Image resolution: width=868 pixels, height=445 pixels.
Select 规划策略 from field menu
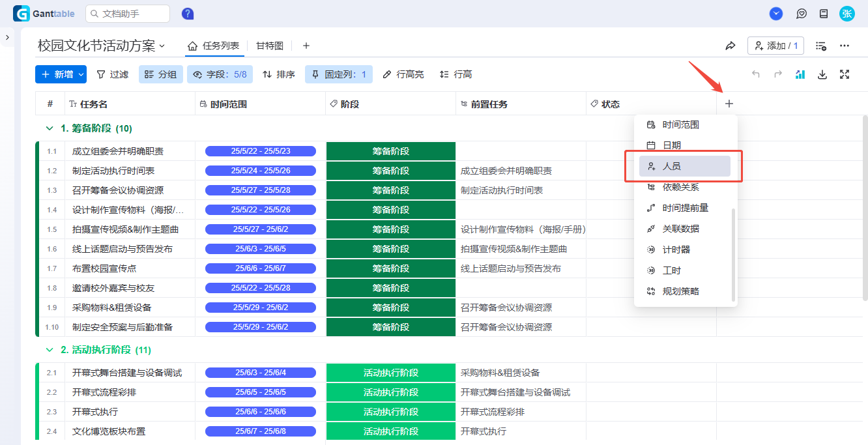(x=685, y=291)
